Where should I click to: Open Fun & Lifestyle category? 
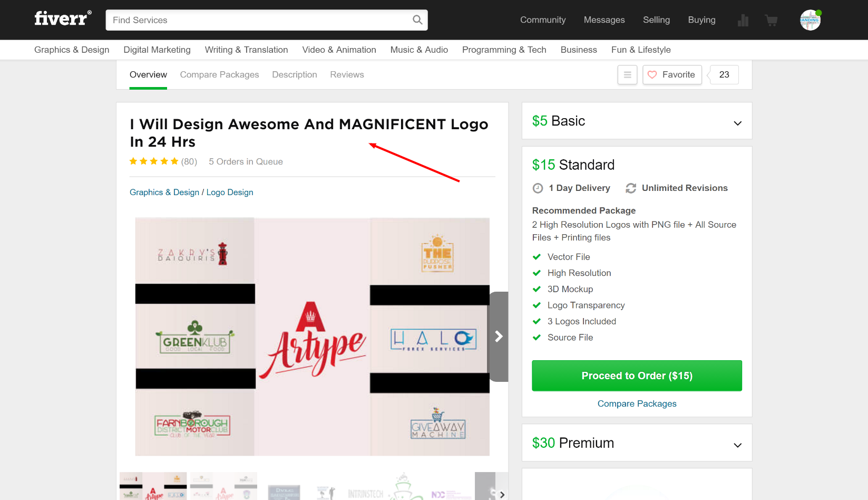[641, 50]
